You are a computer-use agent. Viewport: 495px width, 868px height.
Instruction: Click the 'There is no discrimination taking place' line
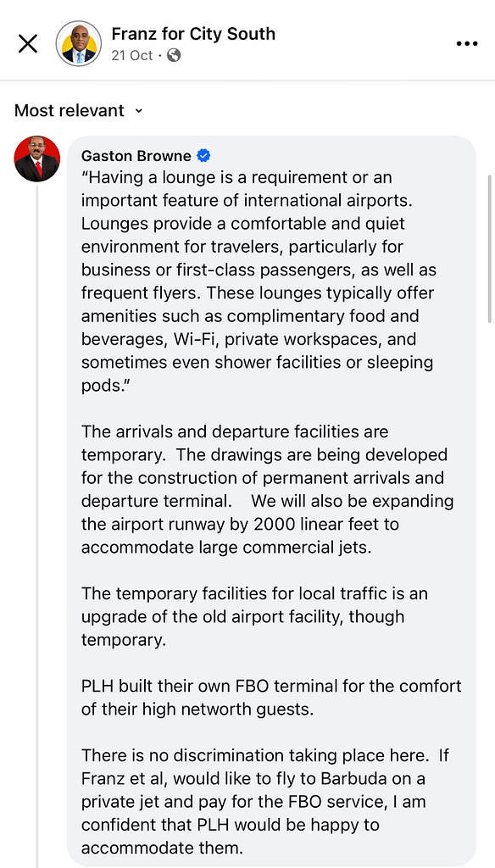(266, 755)
